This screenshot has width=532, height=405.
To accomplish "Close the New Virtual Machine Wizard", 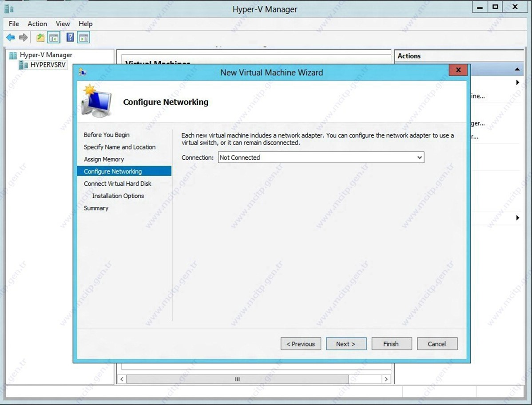I will tap(458, 70).
